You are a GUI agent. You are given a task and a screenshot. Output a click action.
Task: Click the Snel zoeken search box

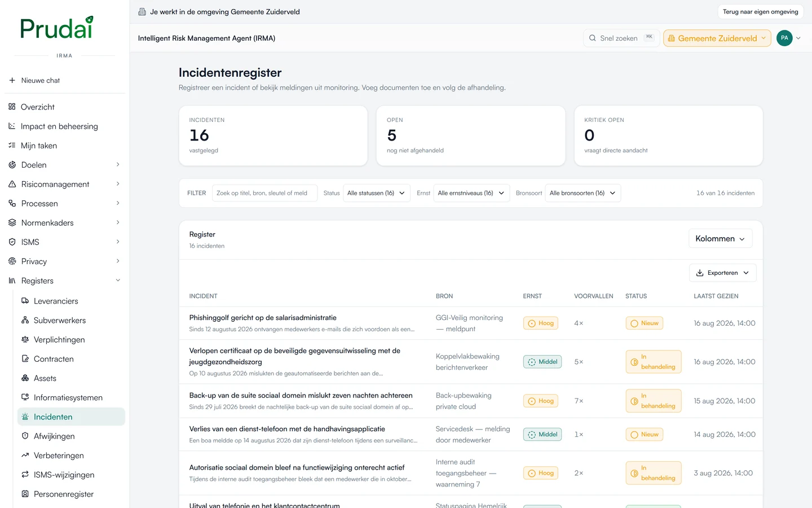[621, 38]
